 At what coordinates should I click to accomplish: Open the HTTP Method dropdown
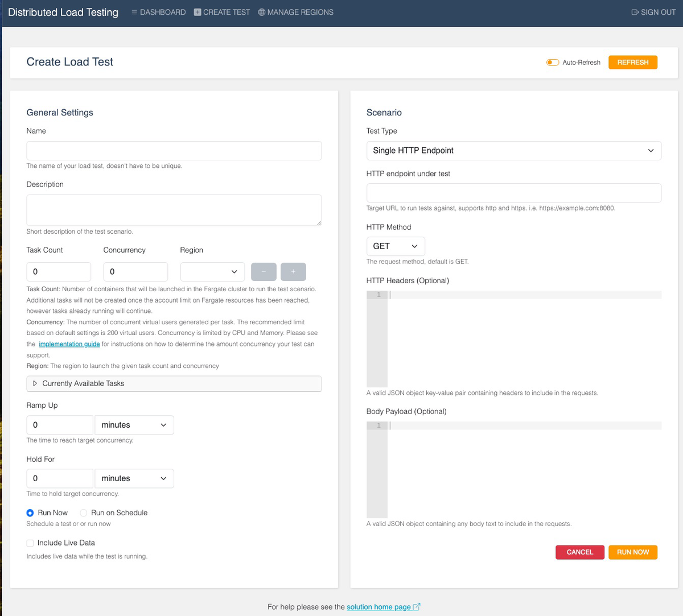396,246
